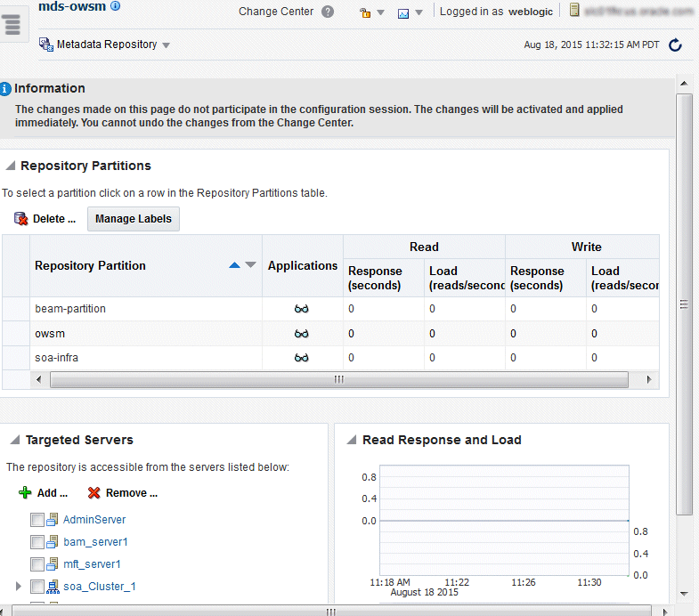Open the AdminServer link
Viewport: 699px width, 616px height.
tap(94, 520)
